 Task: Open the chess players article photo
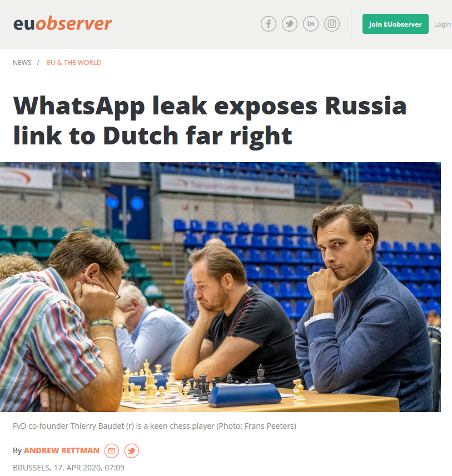(220, 287)
